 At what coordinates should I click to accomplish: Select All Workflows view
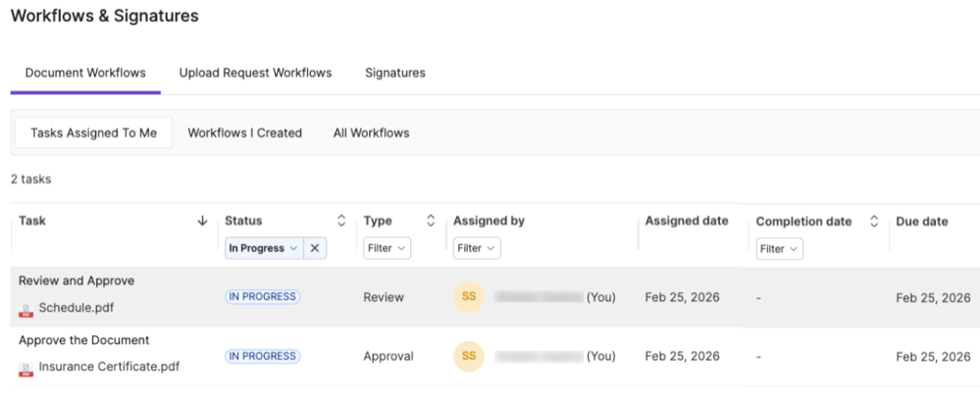click(371, 133)
